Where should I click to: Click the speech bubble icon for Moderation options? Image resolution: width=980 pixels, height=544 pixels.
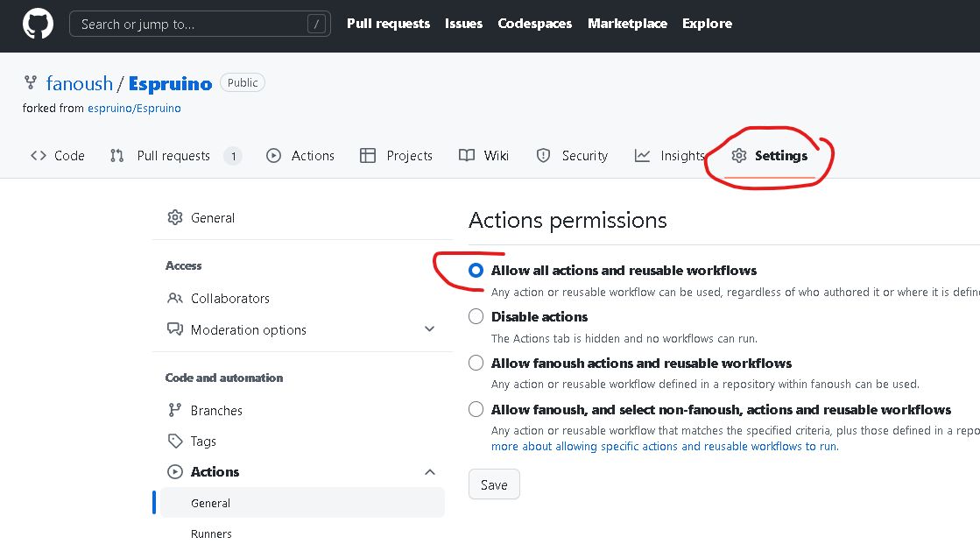pos(175,329)
